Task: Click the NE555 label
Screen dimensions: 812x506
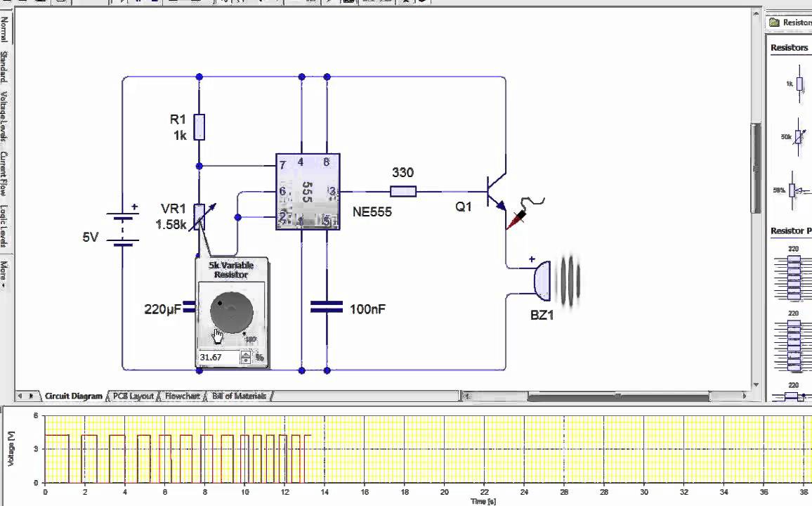Action: click(x=372, y=212)
